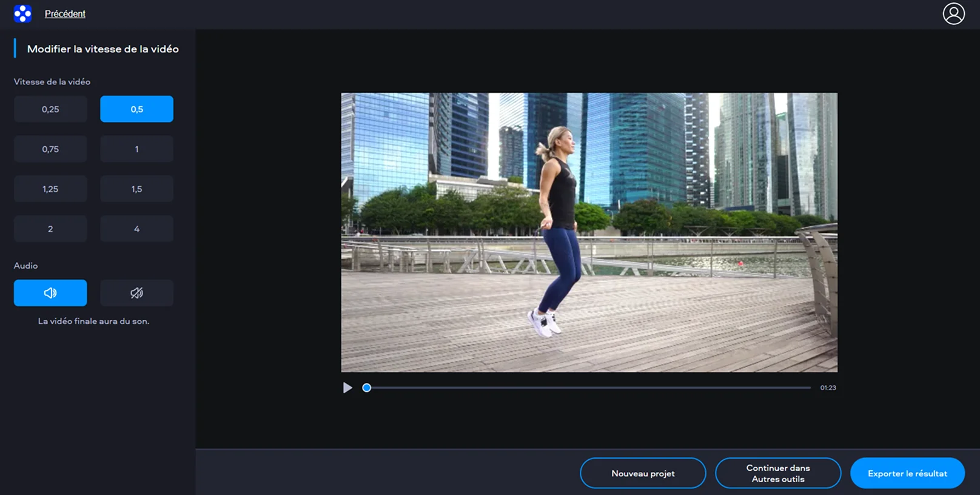Go back via the Précédent link
This screenshot has height=495, width=980.
point(65,14)
